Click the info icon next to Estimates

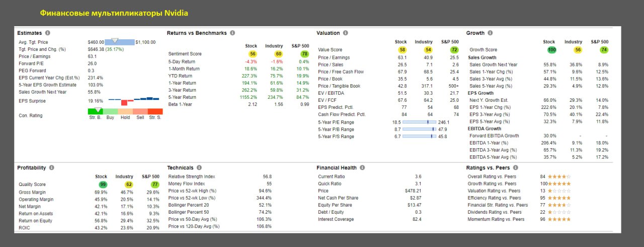[x=47, y=33]
